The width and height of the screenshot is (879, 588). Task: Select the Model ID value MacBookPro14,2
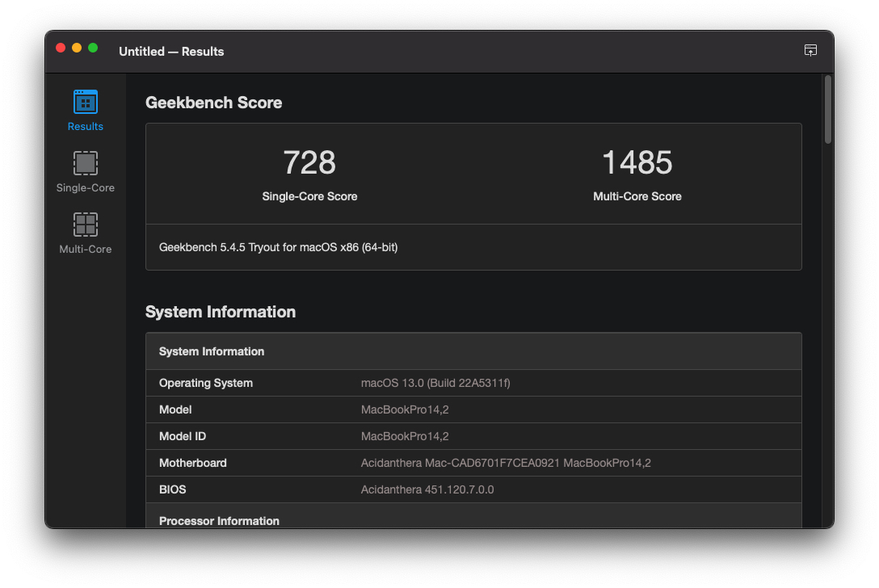[x=405, y=436]
